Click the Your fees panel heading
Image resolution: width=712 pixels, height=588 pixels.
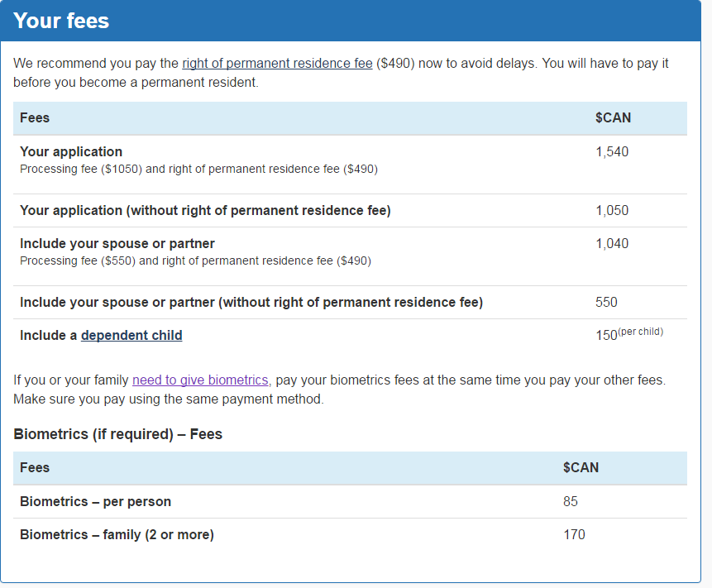tap(62, 21)
